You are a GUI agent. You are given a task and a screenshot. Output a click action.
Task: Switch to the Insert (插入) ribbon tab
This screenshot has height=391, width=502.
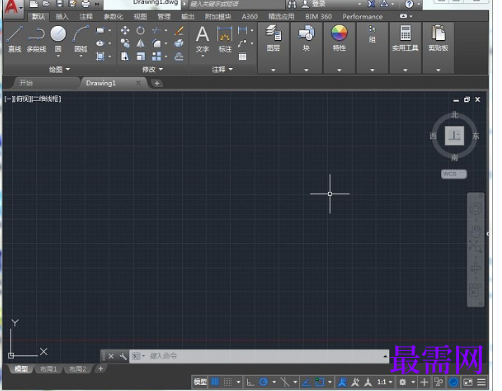pyautogui.click(x=62, y=17)
